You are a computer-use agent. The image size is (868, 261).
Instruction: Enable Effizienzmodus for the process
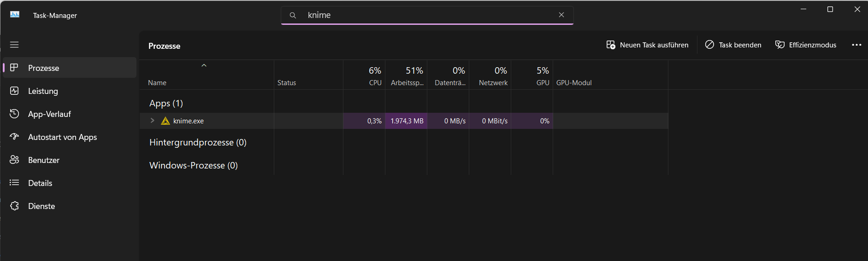coord(806,45)
